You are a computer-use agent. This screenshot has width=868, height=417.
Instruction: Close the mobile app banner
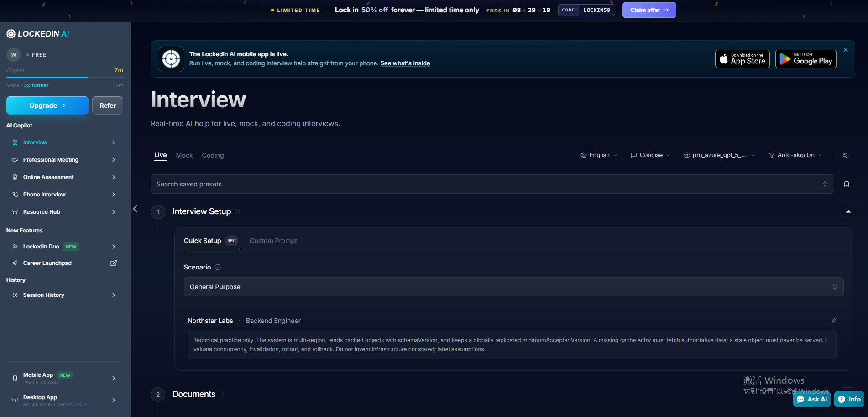[846, 50]
